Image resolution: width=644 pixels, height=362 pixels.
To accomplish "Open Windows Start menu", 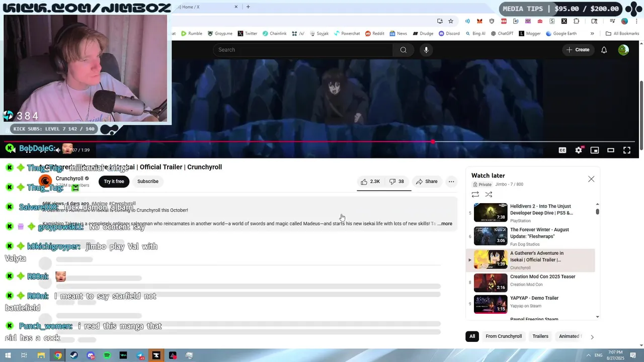I will click(8, 355).
